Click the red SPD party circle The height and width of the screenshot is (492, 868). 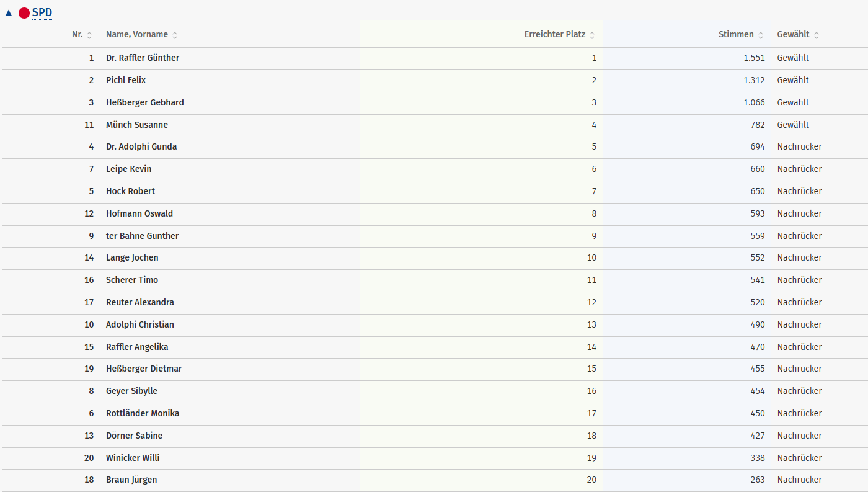[24, 13]
